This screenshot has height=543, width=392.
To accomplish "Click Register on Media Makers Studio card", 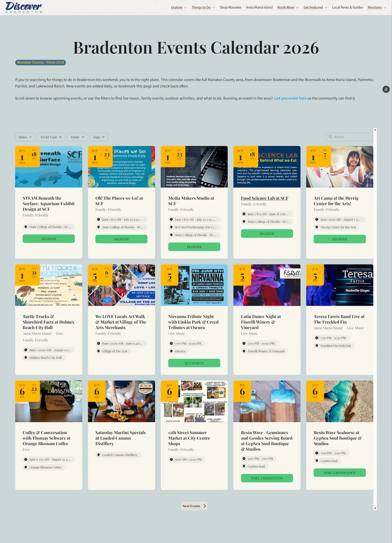I will 194,247.
